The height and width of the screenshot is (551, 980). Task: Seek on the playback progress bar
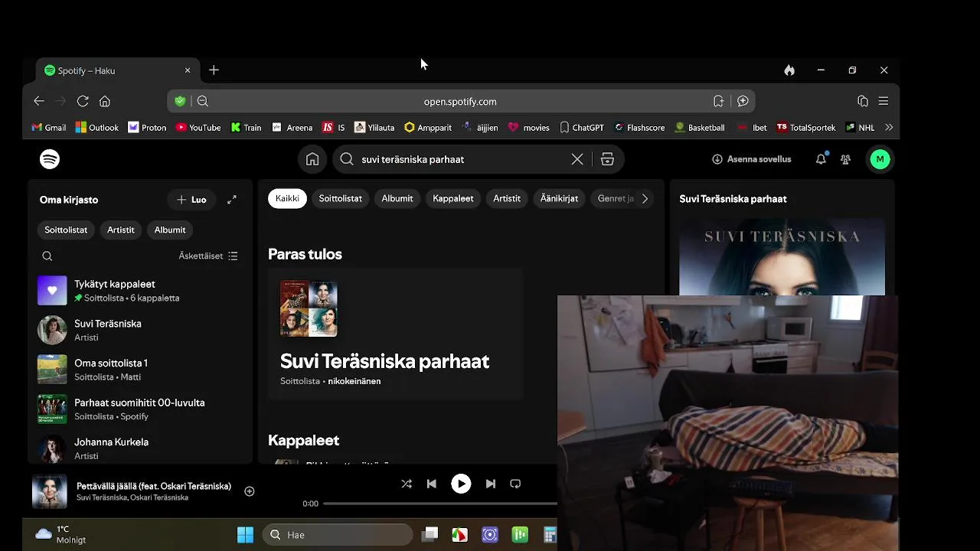[440, 504]
